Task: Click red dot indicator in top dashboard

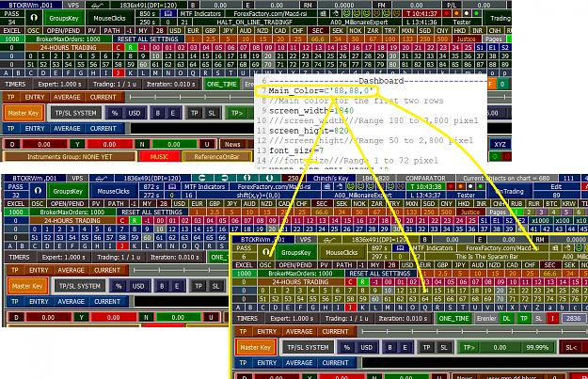Action: pyautogui.click(x=447, y=13)
